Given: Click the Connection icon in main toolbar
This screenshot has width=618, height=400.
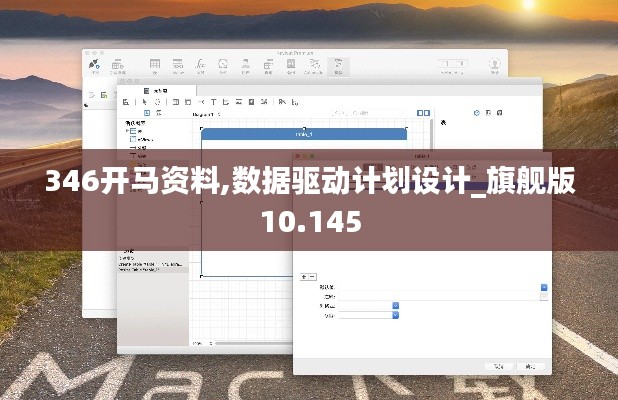Looking at the screenshot, I should [x=94, y=65].
